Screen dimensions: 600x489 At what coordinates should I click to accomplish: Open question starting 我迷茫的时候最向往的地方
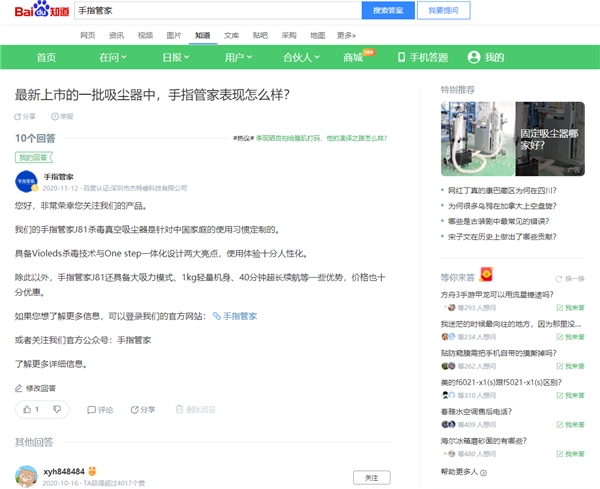pos(511,324)
